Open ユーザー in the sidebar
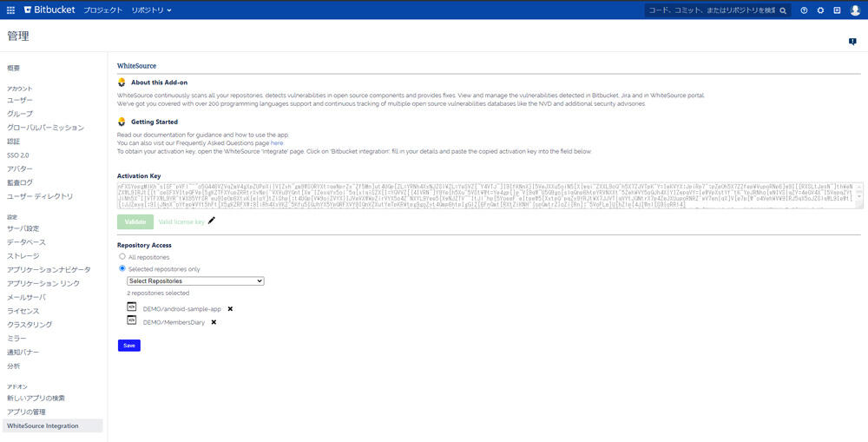Image resolution: width=868 pixels, height=442 pixels. [20, 100]
